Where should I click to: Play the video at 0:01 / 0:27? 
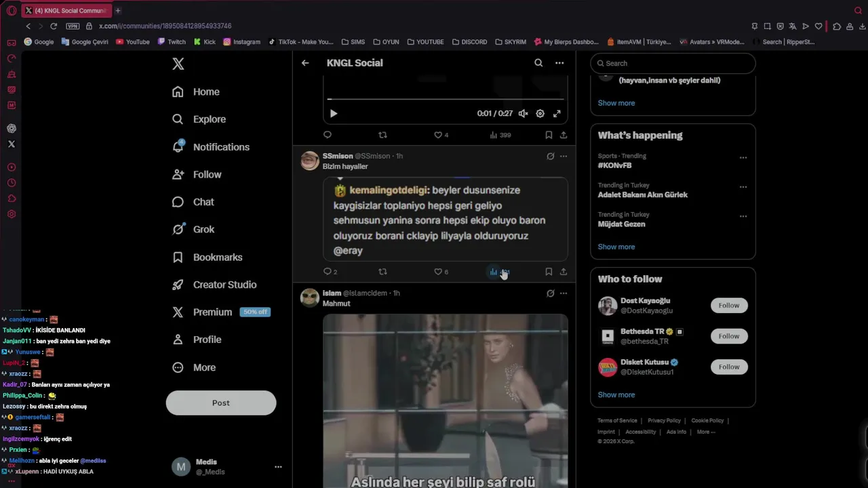pos(333,114)
